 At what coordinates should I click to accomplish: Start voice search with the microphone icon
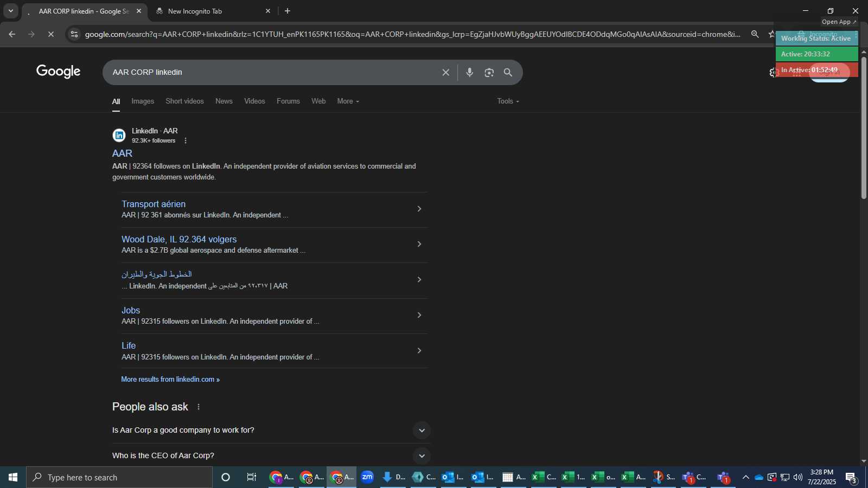click(x=470, y=72)
